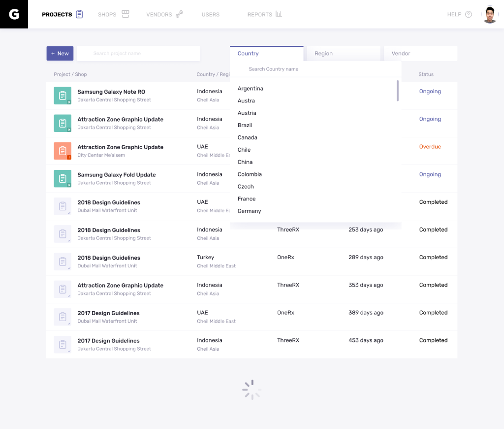Click the country list scrollbar
This screenshot has width=504, height=429.
point(398,91)
